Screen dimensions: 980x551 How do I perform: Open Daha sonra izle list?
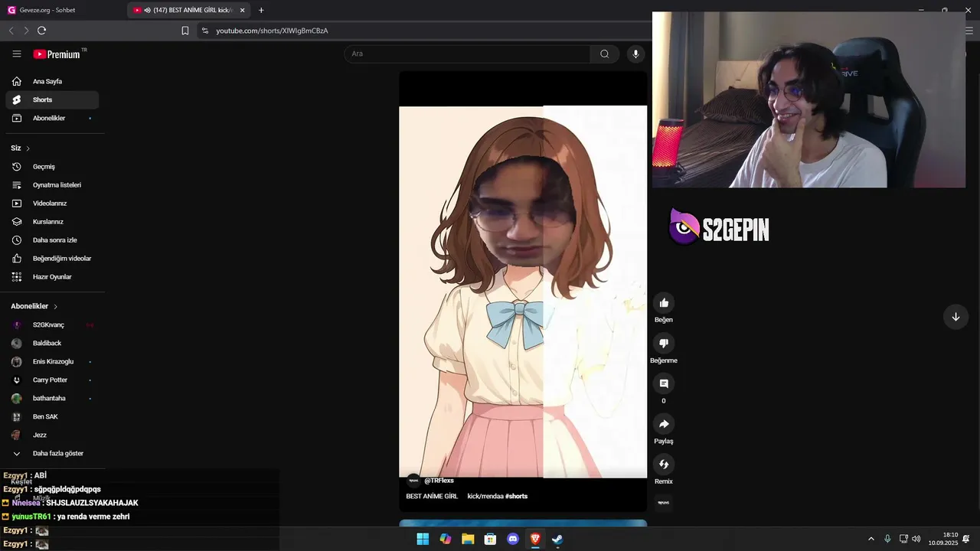coord(52,240)
